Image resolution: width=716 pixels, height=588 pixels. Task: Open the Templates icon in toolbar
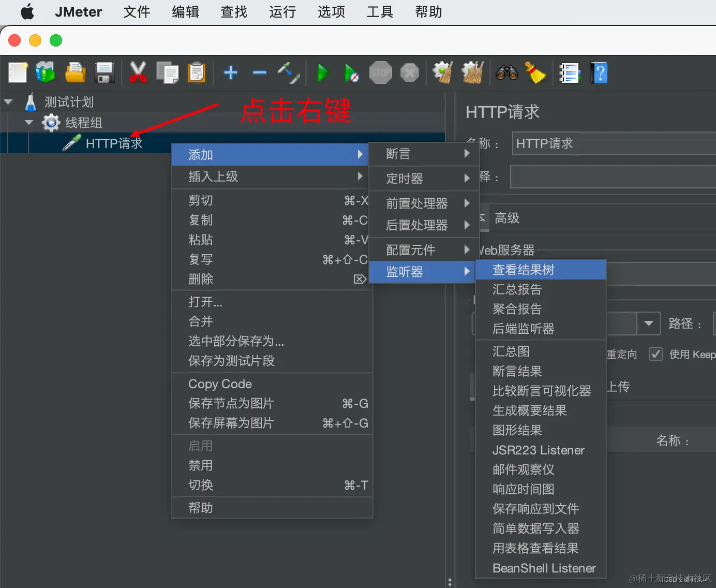tap(46, 72)
